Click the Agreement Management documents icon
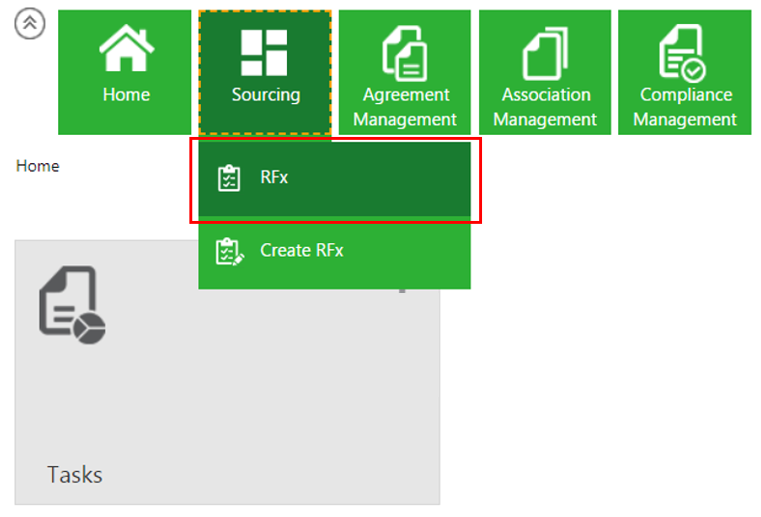This screenshot has height=517, width=761. pyautogui.click(x=405, y=53)
